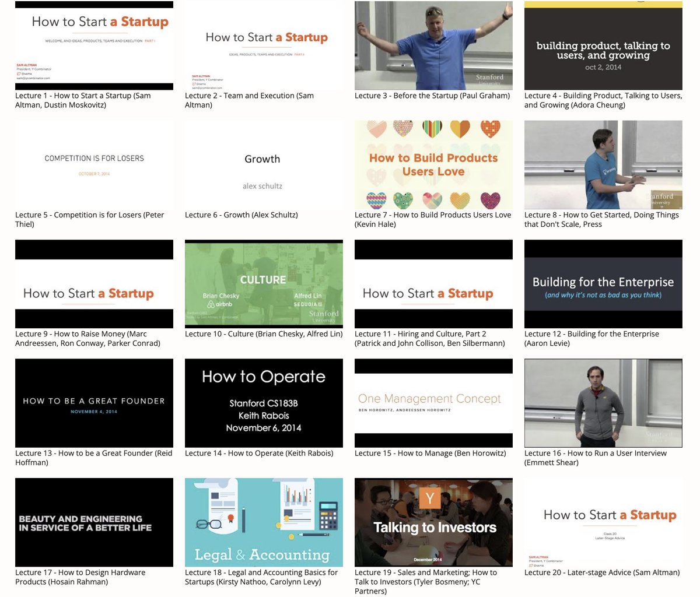The width and height of the screenshot is (700, 597).
Task: Click the 'Lecture 15 - How to Manage' link
Action: (x=430, y=454)
